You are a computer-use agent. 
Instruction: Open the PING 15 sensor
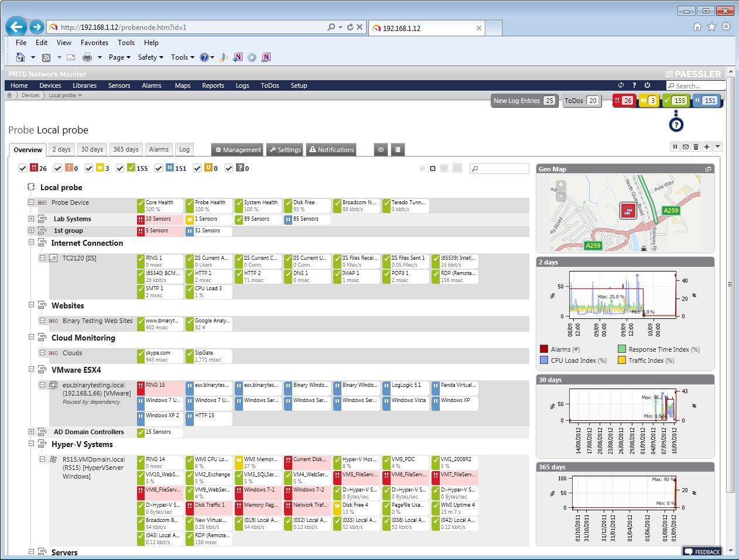(160, 389)
